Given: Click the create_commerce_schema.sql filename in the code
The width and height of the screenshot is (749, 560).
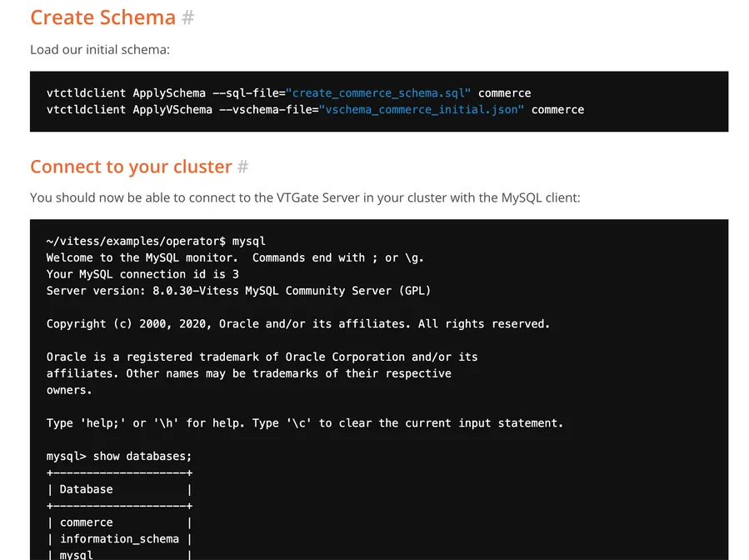Looking at the screenshot, I should click(x=382, y=93).
